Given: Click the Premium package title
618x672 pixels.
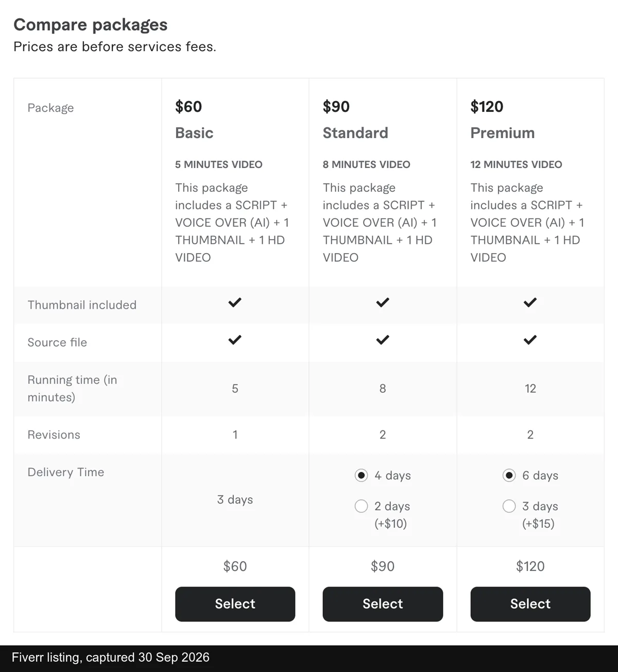Looking at the screenshot, I should [x=503, y=133].
